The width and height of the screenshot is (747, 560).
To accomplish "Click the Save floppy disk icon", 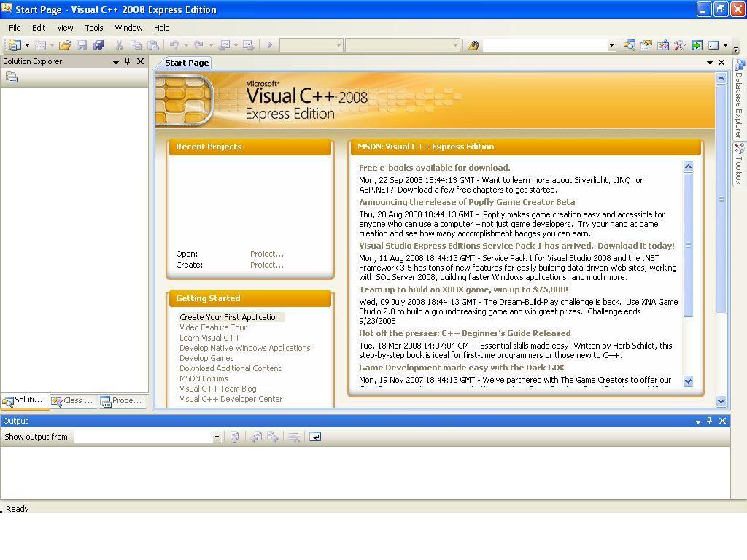I will 82,45.
